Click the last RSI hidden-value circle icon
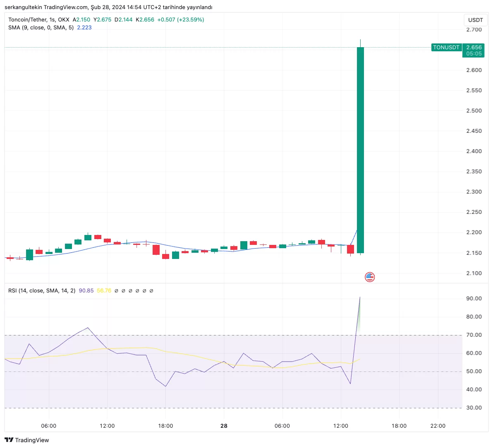This screenshot has width=493, height=448. [151, 291]
